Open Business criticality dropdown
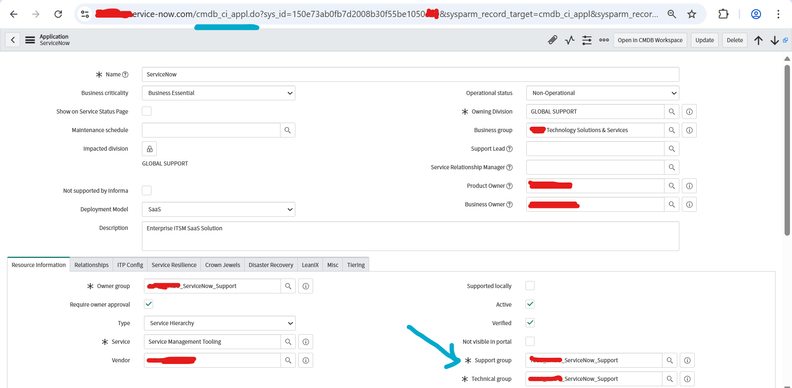The width and height of the screenshot is (792, 388). [x=219, y=93]
